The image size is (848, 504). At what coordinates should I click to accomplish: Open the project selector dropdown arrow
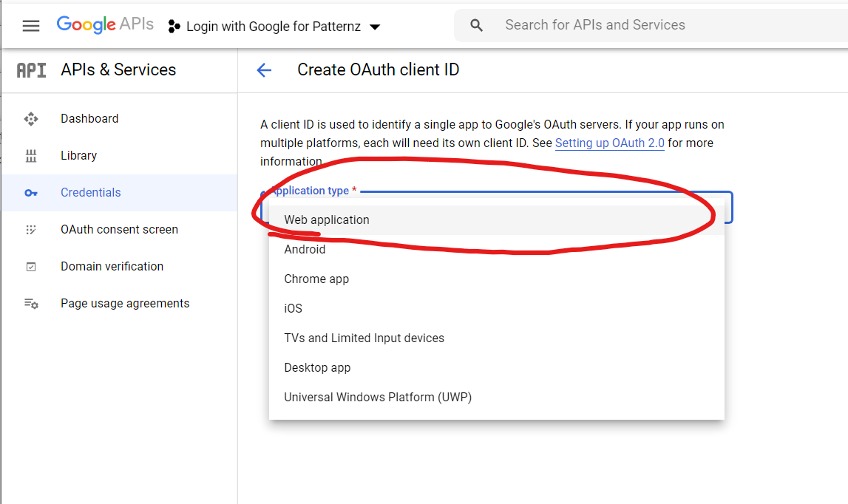coord(375,27)
